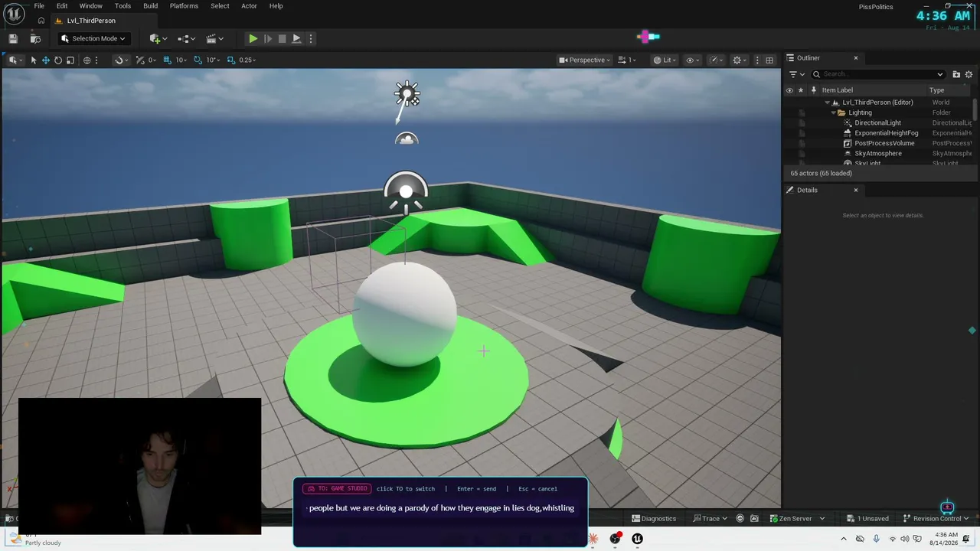
Task: Click the Eject from player button
Action: [296, 38]
